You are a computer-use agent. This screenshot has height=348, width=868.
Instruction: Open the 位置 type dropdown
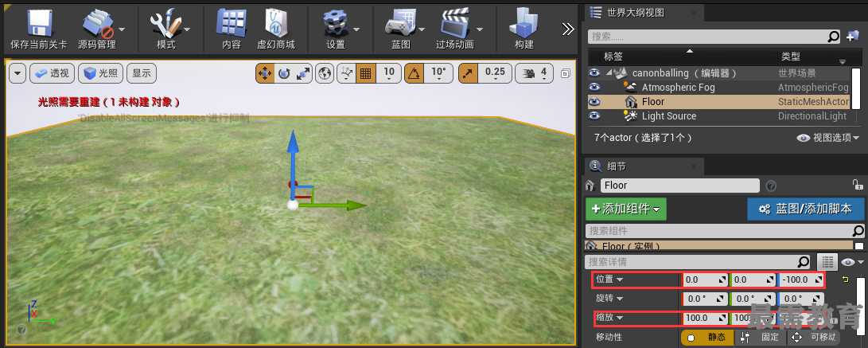pos(610,280)
